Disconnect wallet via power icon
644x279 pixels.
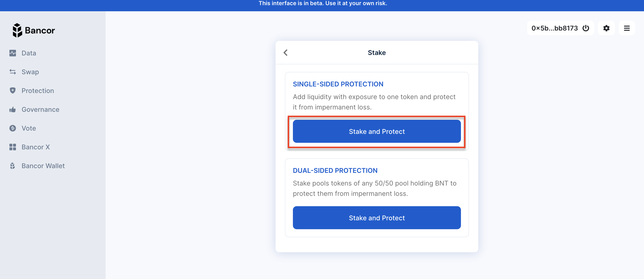coord(586,28)
